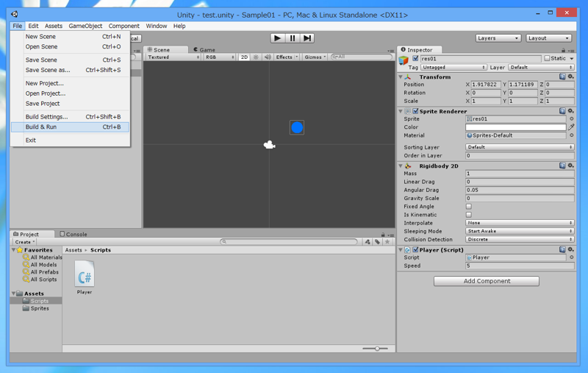Toggle the res01 active checkbox
Screen dimensions: 588x373
coord(415,59)
